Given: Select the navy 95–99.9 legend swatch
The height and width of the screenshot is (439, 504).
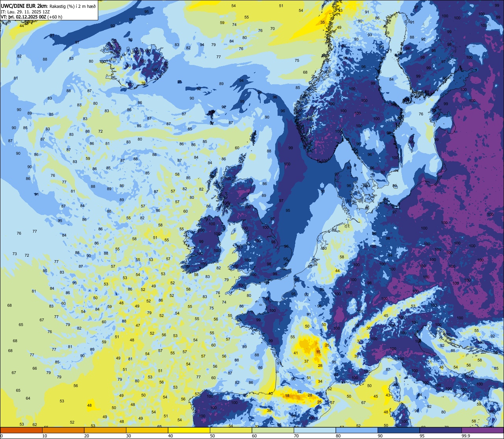Looking at the screenshot, I should tap(441, 430).
